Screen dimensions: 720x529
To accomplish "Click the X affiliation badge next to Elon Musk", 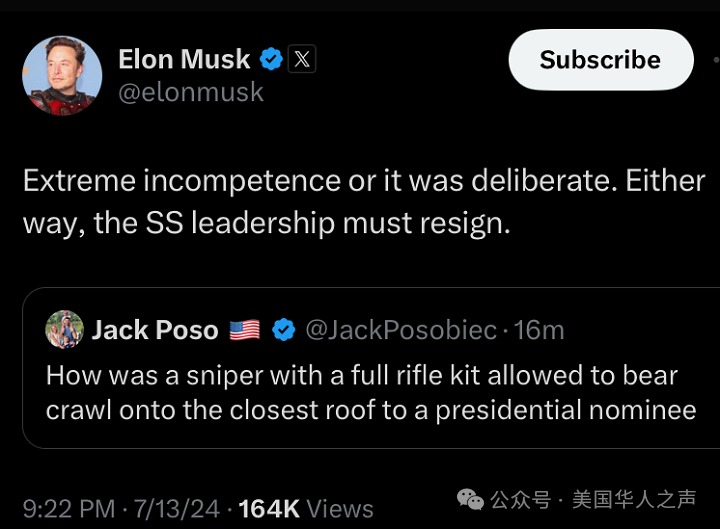I will [x=302, y=59].
